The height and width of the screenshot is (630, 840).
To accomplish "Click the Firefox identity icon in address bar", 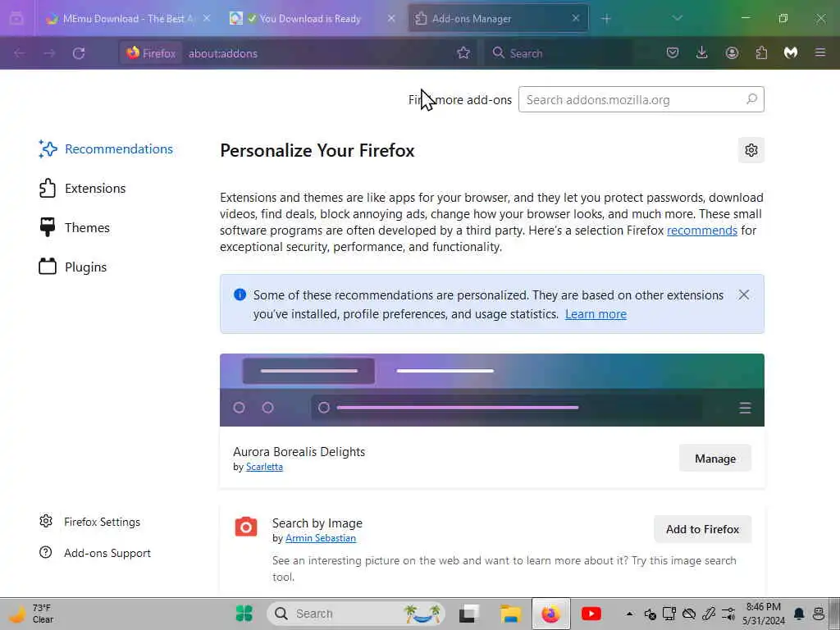I will [x=151, y=53].
